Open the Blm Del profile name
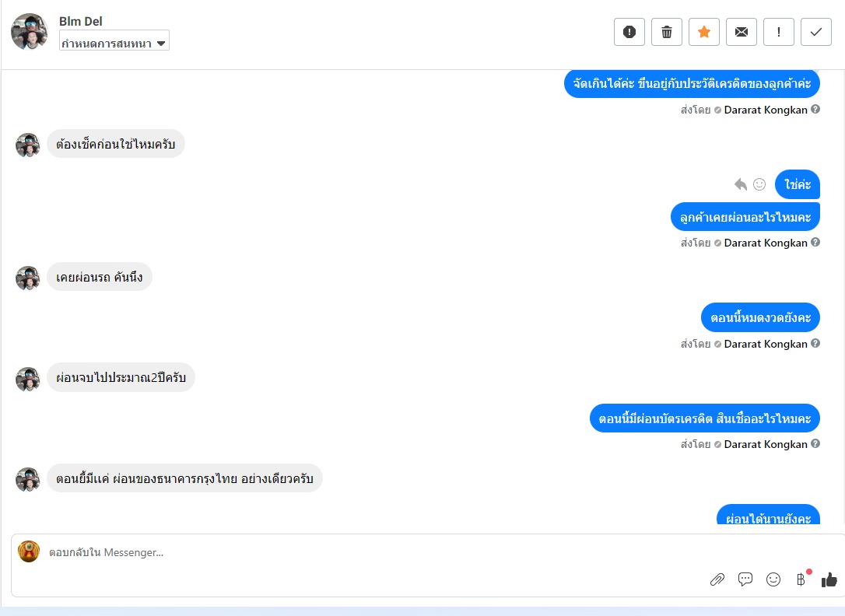 coord(81,22)
